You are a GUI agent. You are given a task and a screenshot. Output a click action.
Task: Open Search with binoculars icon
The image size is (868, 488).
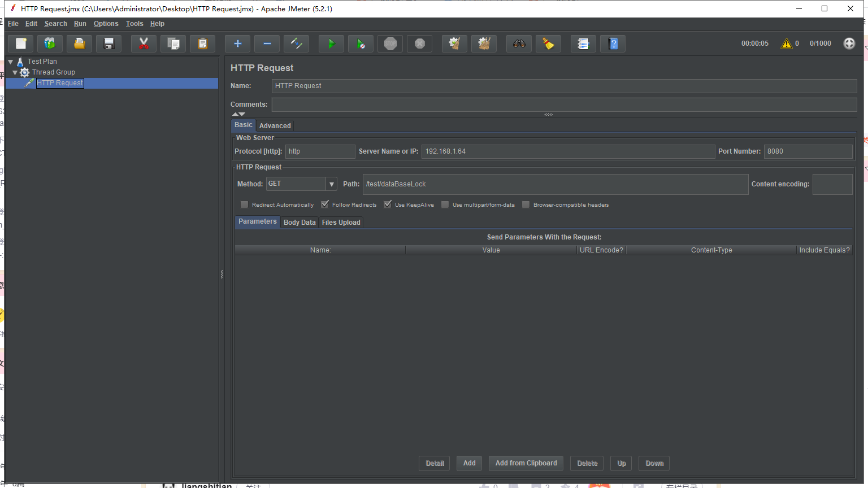[519, 43]
